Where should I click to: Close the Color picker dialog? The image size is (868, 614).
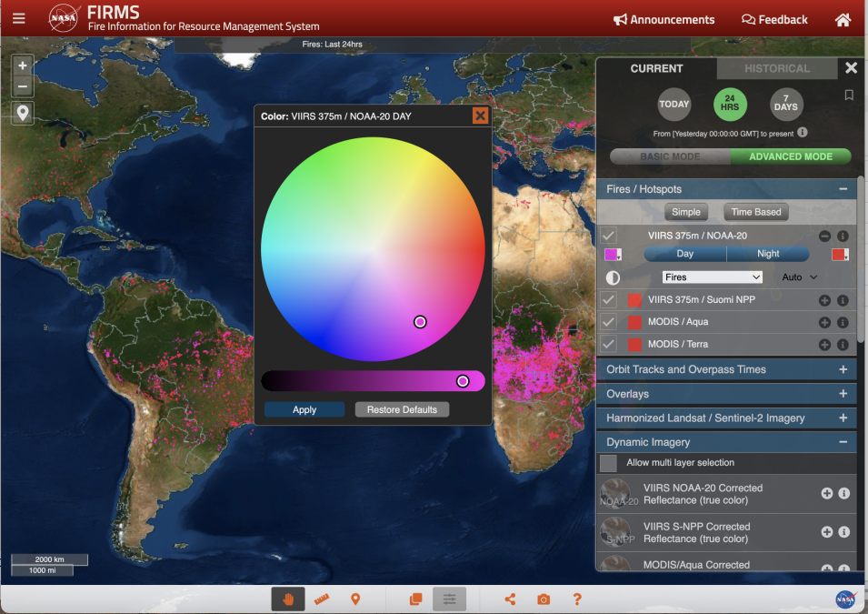[480, 116]
